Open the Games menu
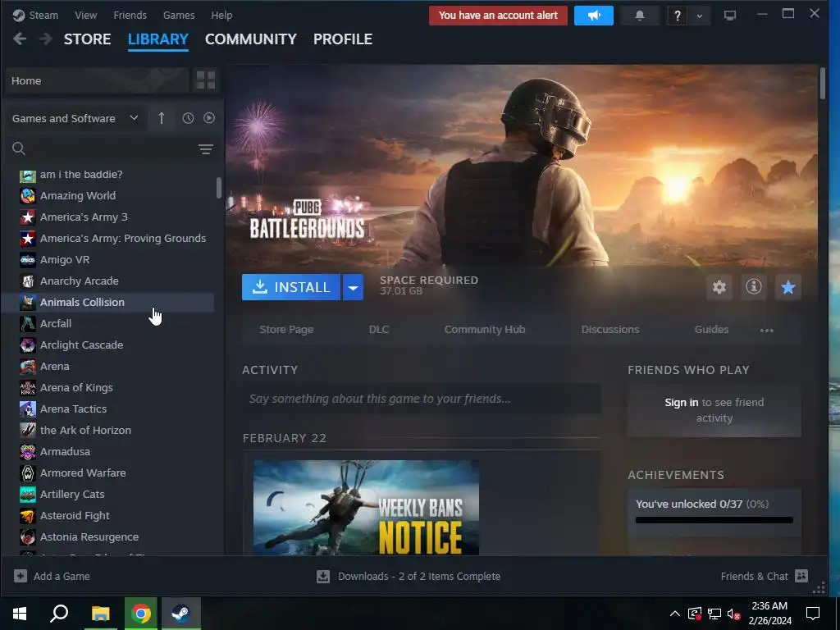The width and height of the screenshot is (840, 630). click(x=179, y=15)
